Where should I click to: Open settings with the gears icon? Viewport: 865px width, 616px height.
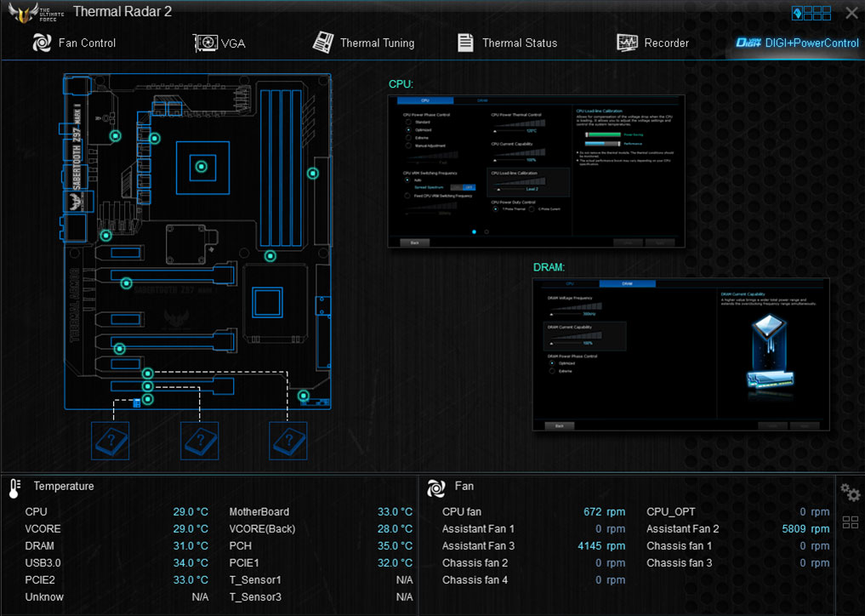[850, 493]
